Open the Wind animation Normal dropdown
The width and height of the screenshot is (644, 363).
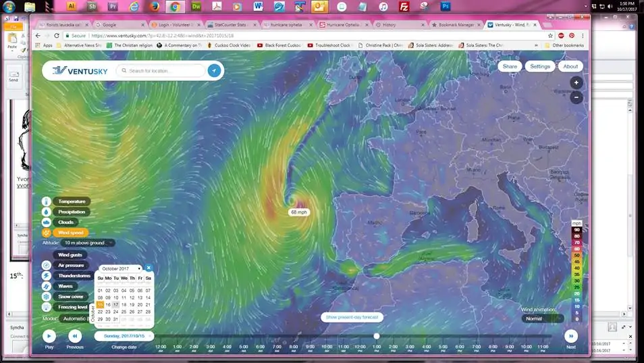click(x=542, y=318)
